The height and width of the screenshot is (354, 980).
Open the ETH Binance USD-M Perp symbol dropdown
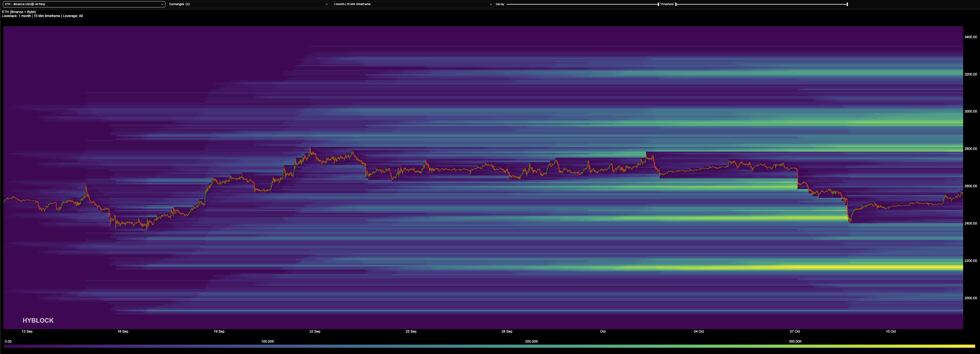tap(84, 4)
